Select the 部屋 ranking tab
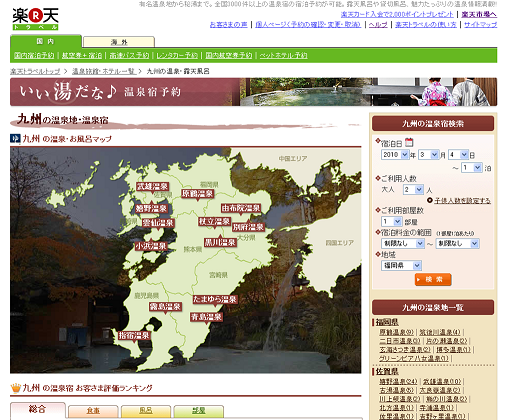This screenshot has height=420, width=508. point(199,411)
